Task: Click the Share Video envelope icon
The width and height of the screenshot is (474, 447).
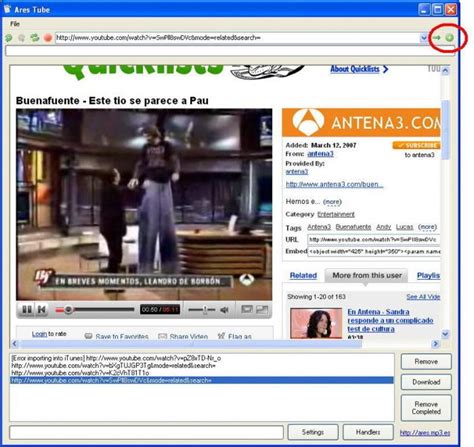Action: click(x=162, y=336)
